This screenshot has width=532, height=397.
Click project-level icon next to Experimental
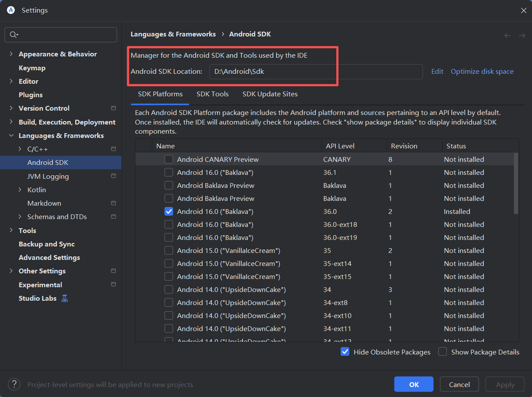pyautogui.click(x=113, y=285)
